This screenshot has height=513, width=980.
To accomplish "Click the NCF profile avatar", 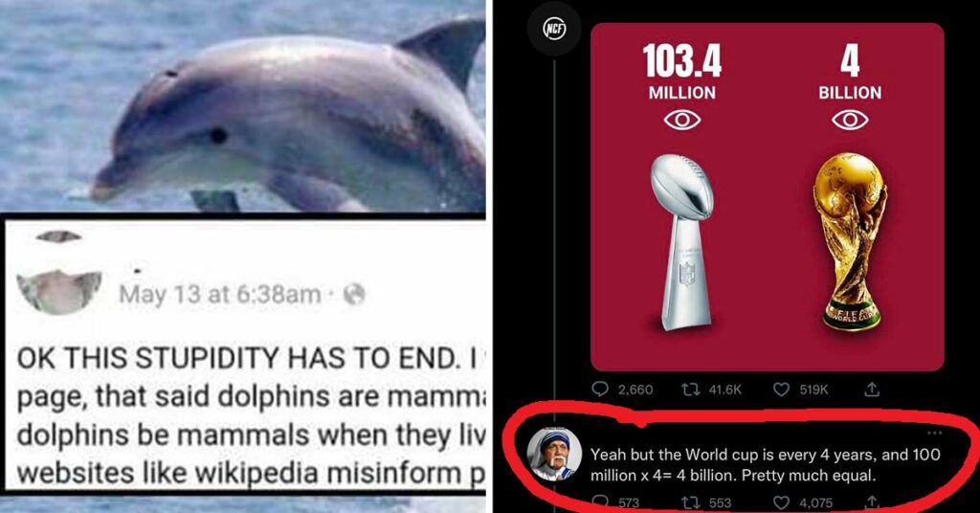I will click(554, 30).
